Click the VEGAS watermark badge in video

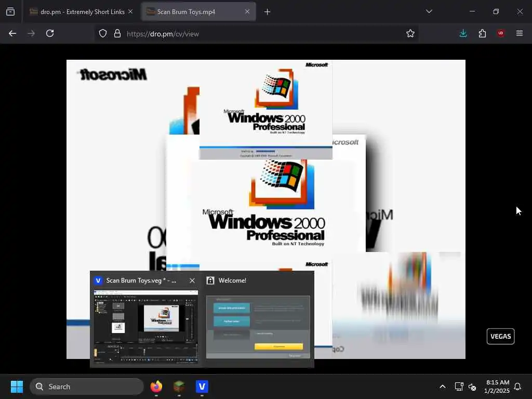tap(500, 336)
